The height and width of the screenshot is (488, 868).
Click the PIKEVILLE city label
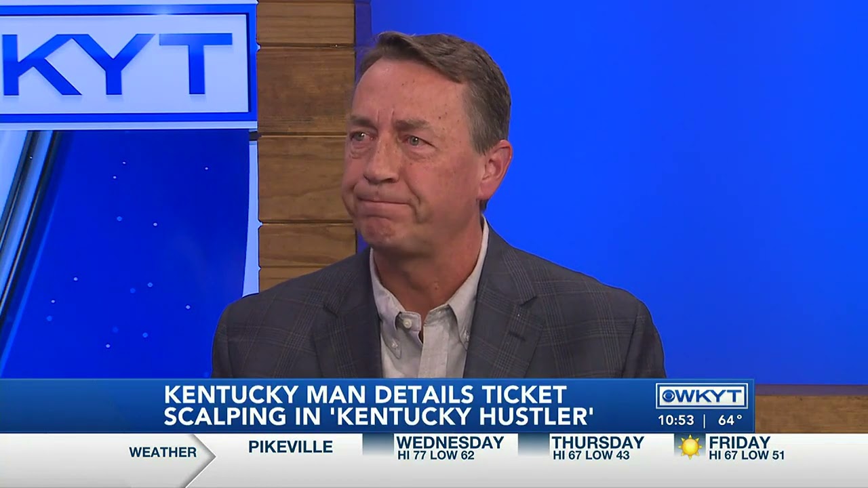coord(290,447)
